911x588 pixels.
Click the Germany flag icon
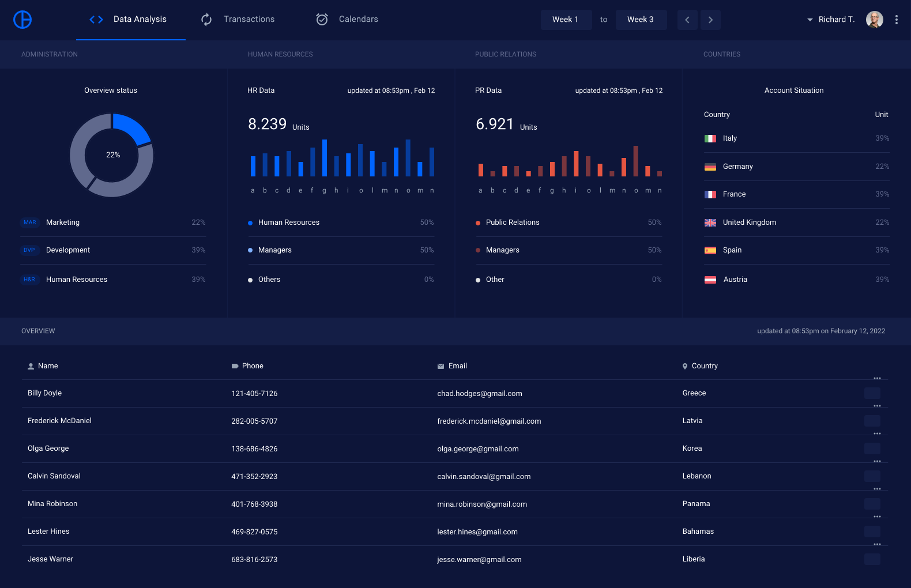tap(710, 167)
